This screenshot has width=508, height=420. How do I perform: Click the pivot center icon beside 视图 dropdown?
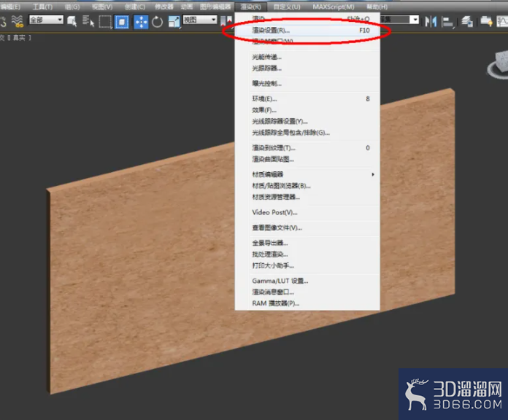(226, 21)
